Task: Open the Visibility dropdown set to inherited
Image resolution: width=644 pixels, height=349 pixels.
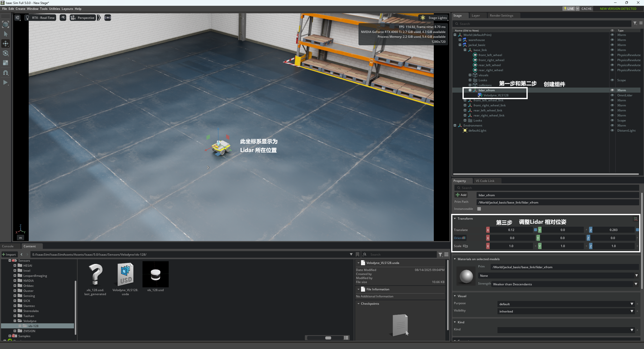Action: pyautogui.click(x=632, y=311)
